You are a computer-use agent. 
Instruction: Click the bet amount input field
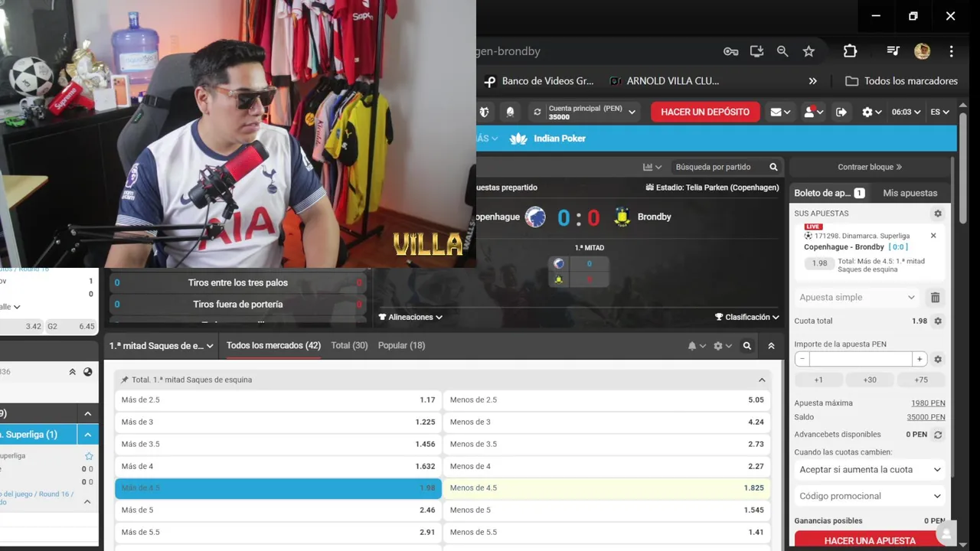click(x=861, y=359)
